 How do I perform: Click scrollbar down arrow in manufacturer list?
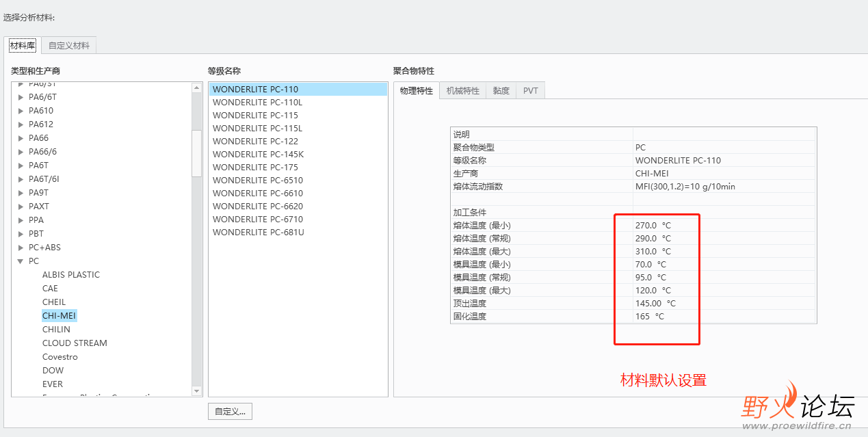pos(197,391)
